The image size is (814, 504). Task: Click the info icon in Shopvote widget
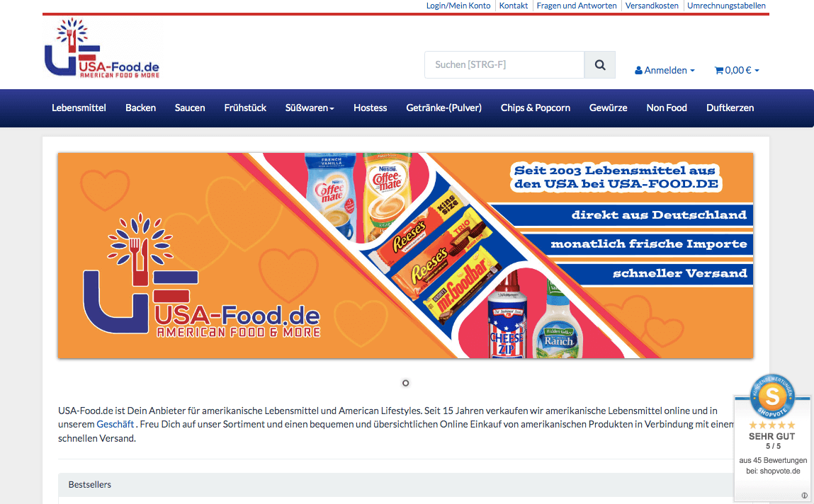click(804, 496)
